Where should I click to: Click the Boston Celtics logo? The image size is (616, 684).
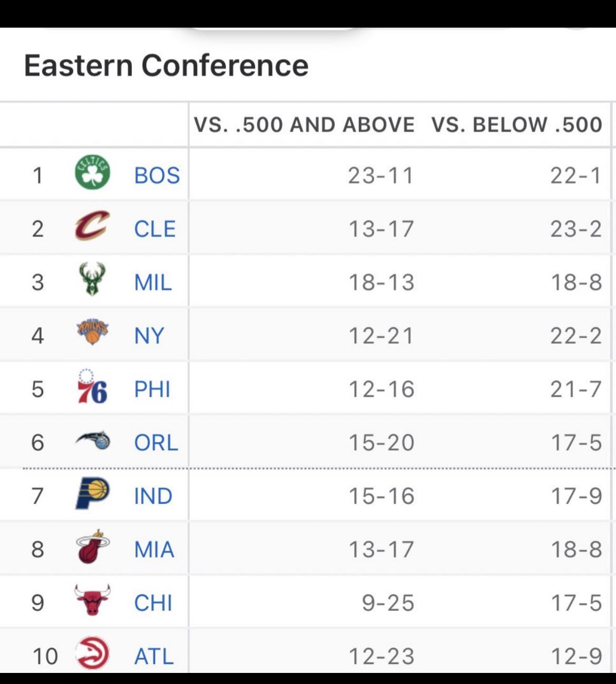click(92, 173)
